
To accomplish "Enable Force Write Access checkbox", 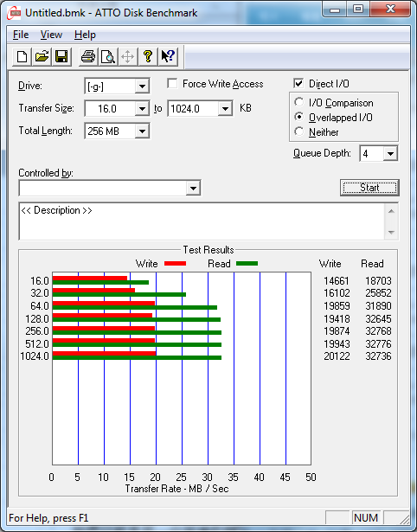I will (172, 83).
